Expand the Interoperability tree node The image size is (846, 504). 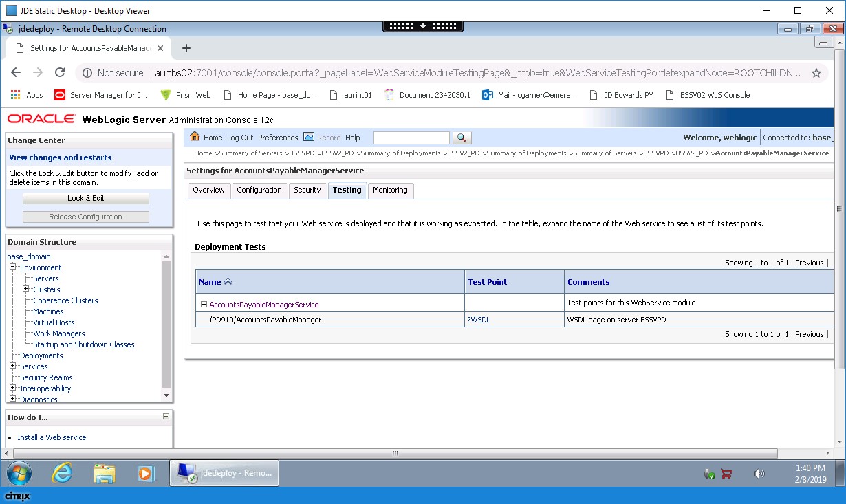click(x=12, y=388)
